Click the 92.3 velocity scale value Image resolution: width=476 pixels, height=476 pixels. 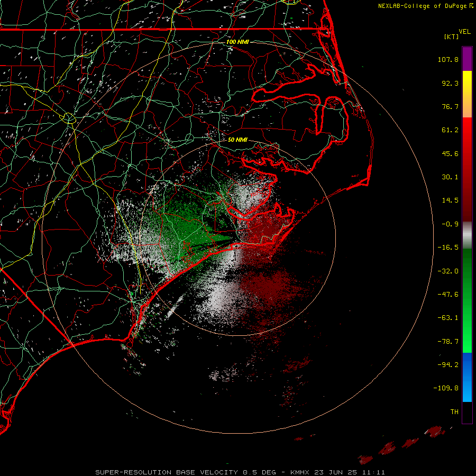pos(450,83)
